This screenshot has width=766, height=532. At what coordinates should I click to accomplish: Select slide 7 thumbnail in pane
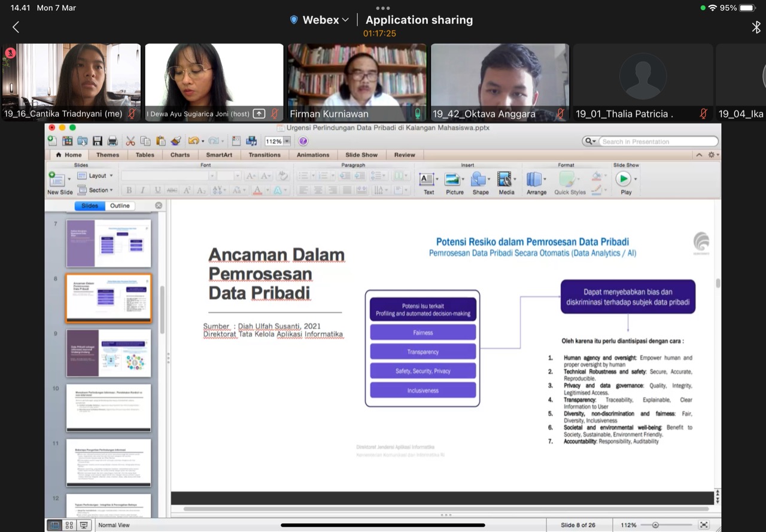[x=108, y=243]
